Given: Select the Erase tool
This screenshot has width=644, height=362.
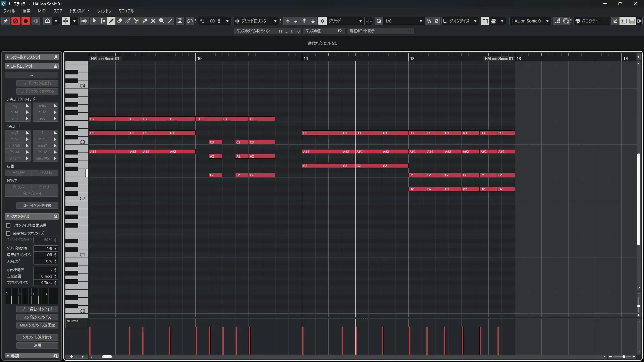Looking at the screenshot, I should (x=120, y=21).
